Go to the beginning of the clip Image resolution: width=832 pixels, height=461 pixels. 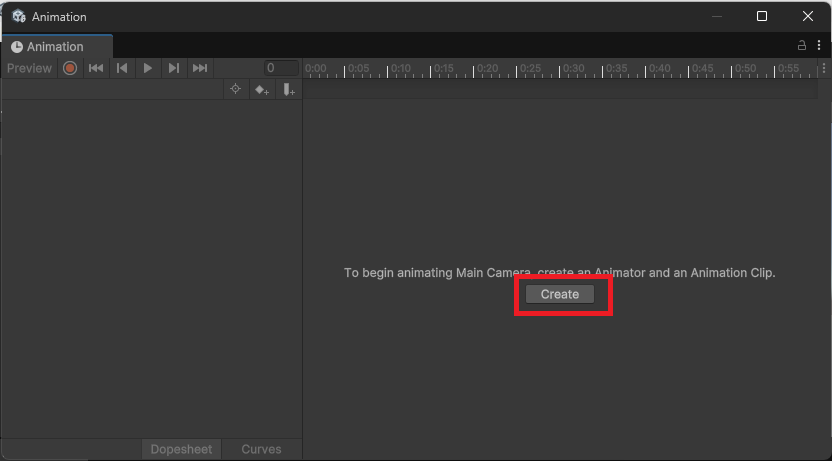[96, 68]
